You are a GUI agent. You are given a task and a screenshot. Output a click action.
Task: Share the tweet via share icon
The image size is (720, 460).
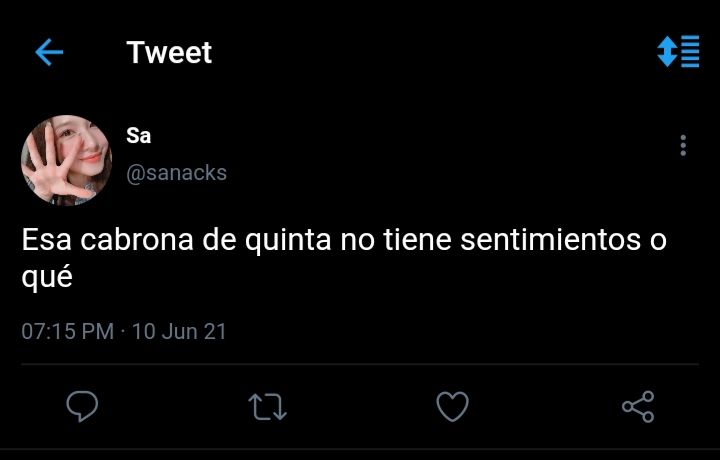click(638, 406)
